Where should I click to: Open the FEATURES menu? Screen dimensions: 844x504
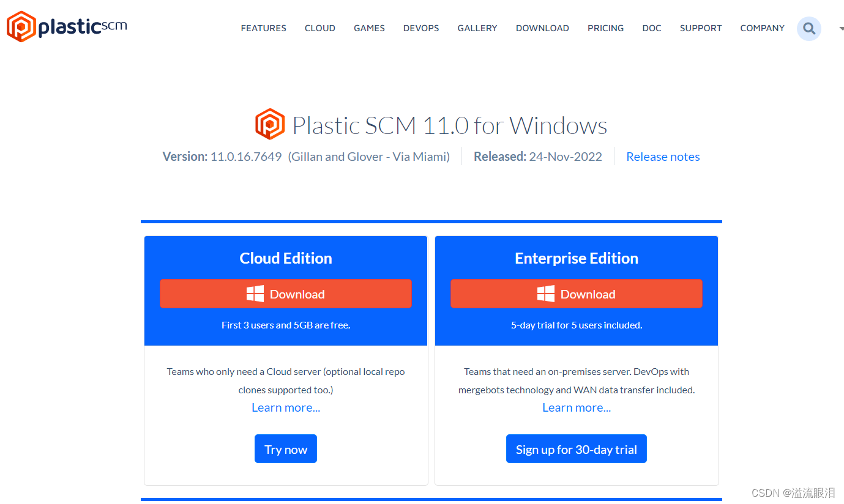264,28
